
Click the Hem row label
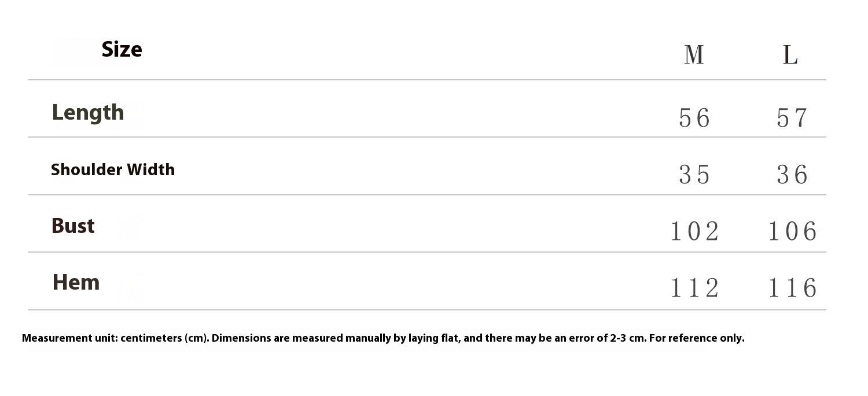tap(76, 282)
